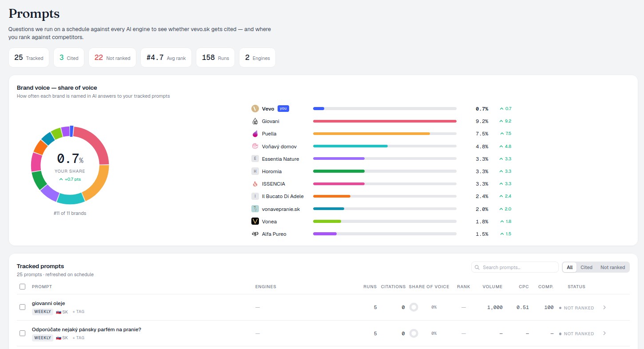The image size is (644, 349).
Task: Switch to the Not ranked filter tab
Action: pos(612,267)
